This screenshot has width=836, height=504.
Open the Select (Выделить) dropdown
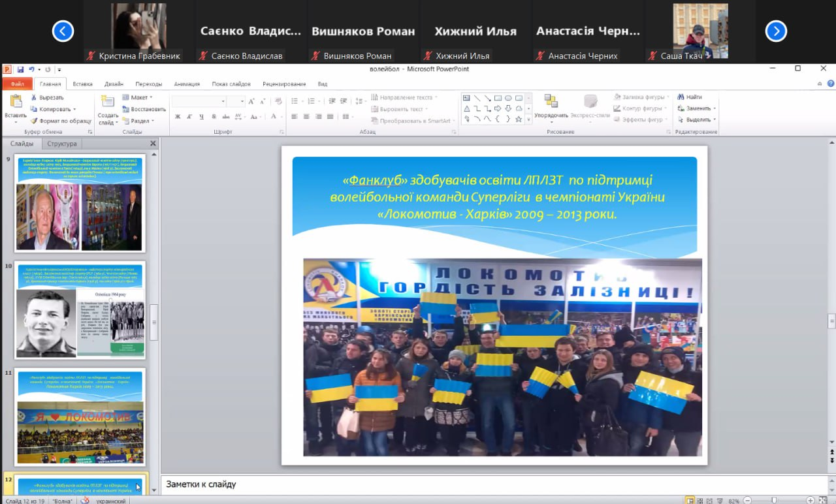tap(696, 119)
